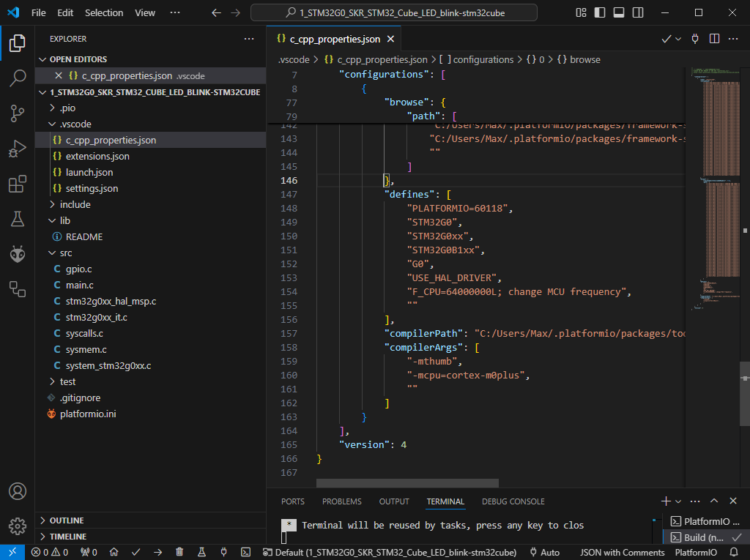Open the Manage gear icon
Screen dimensions: 750x560
[x=18, y=526]
